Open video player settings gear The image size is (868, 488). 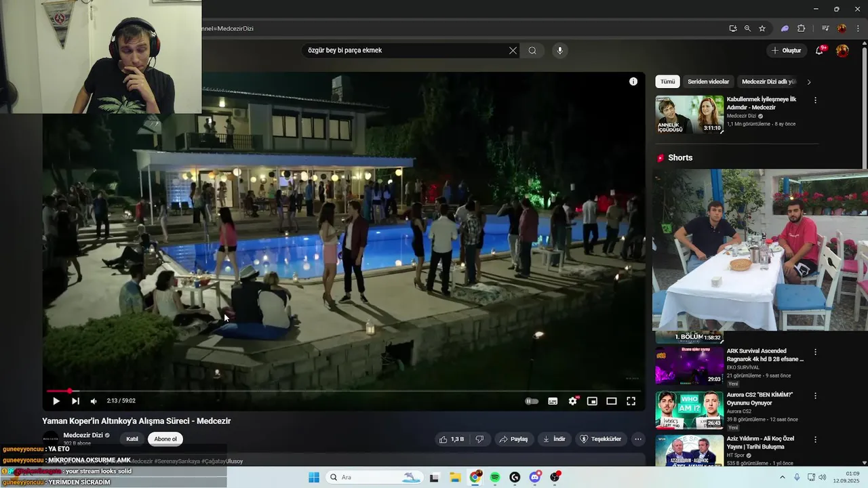[x=573, y=401]
